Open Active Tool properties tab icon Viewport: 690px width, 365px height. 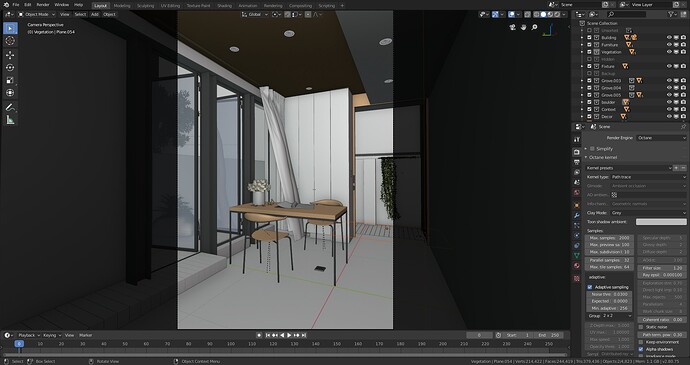[x=577, y=139]
